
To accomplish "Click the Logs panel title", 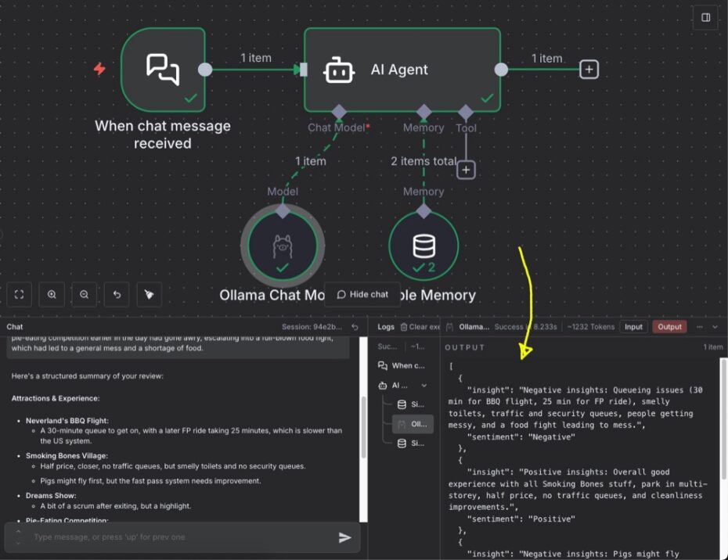I will [x=385, y=327].
